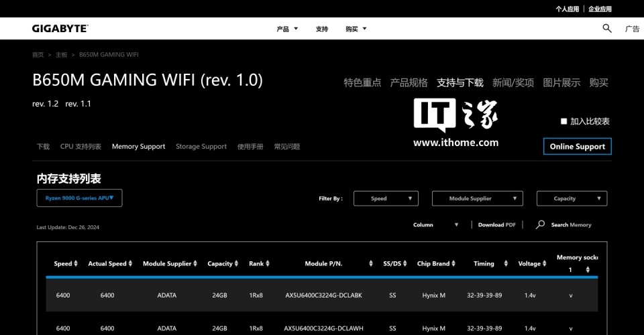Switch to the CPU 支持列表 tab
644x335 pixels.
(x=80, y=146)
